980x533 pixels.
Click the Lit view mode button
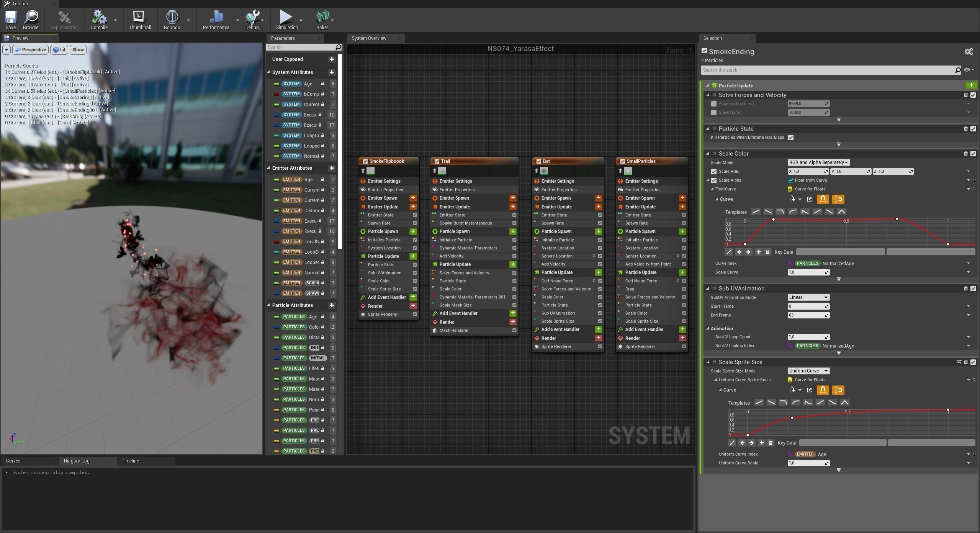coord(59,50)
